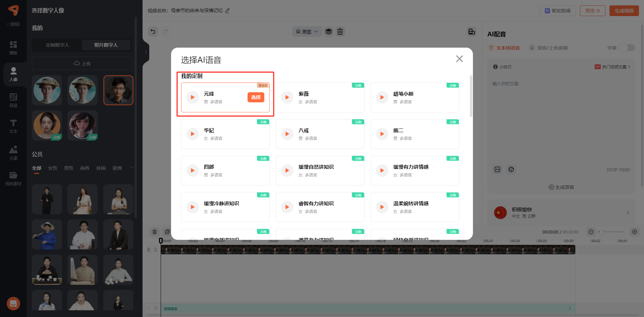
Task: Switch to 录音/上传音频 tab
Action: 548,48
